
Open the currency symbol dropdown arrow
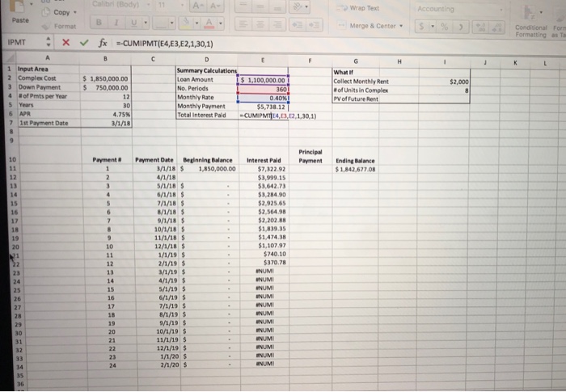(x=433, y=27)
